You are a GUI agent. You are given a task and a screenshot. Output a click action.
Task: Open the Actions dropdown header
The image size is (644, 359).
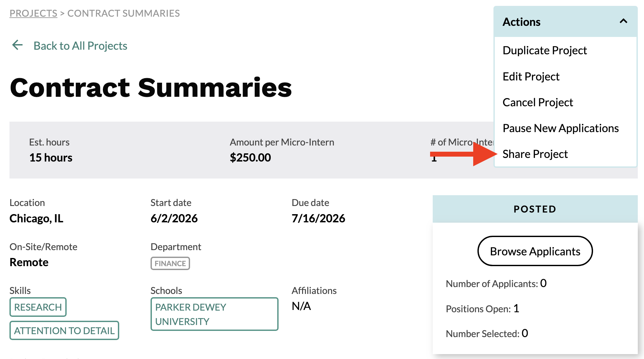(x=565, y=22)
